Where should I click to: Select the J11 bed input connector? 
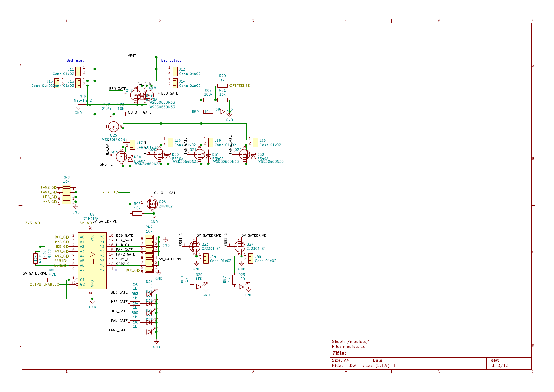pyautogui.click(x=78, y=71)
